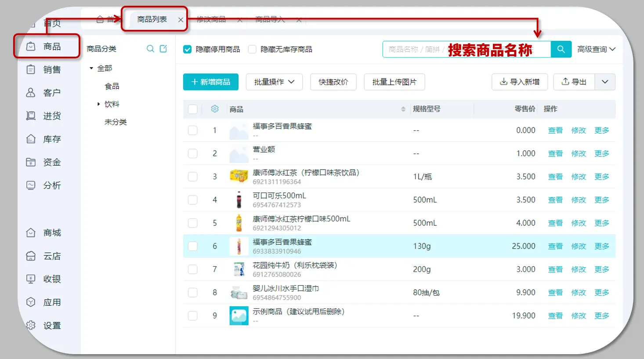Search within 商品分类 using magnifier icon
Screen dimensions: 644x359
150,49
